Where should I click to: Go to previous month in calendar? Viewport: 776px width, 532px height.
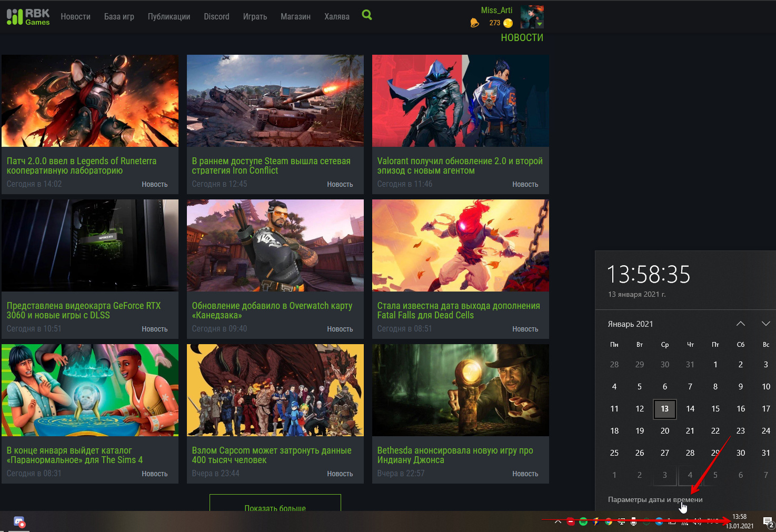pyautogui.click(x=741, y=324)
